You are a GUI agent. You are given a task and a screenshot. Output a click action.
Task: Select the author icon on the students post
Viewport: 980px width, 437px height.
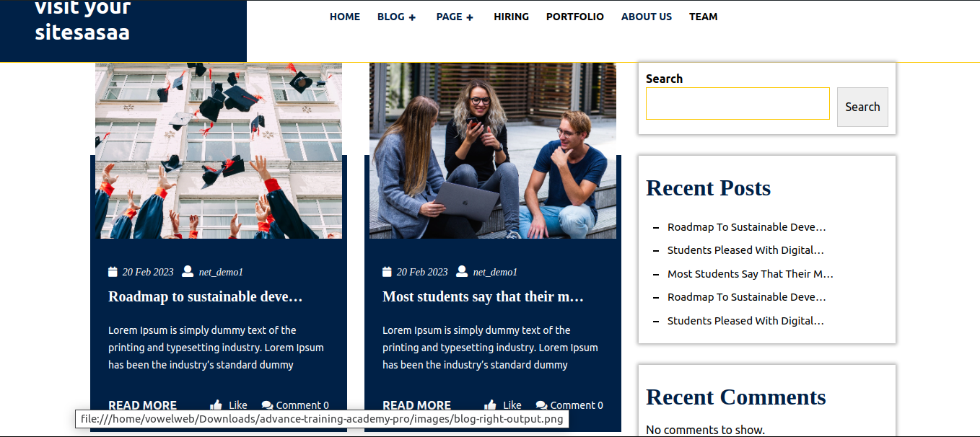pyautogui.click(x=462, y=271)
